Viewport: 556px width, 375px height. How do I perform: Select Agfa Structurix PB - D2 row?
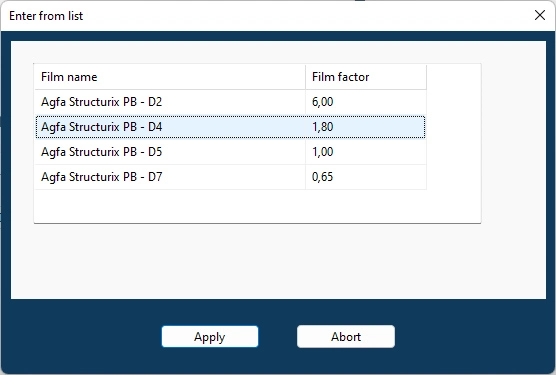[230, 102]
